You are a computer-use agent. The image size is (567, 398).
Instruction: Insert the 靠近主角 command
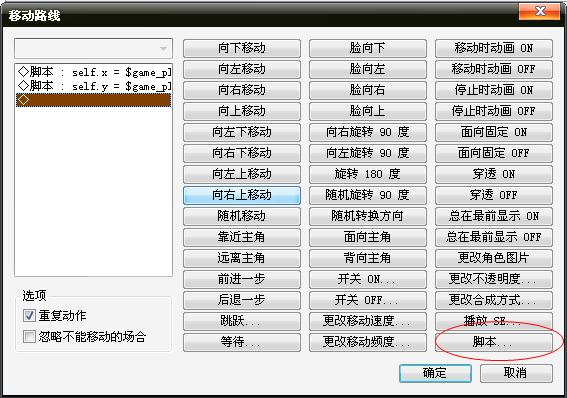coord(242,237)
